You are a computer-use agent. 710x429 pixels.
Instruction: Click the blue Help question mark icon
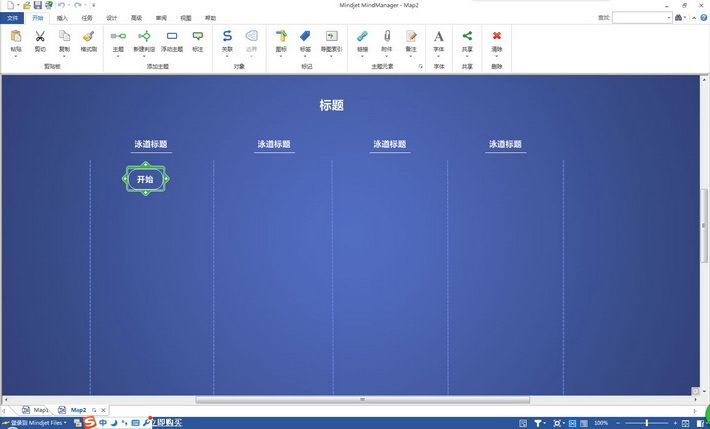704,18
